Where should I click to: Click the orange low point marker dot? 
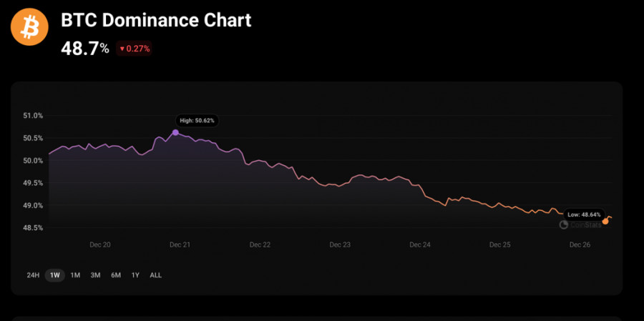pos(605,222)
